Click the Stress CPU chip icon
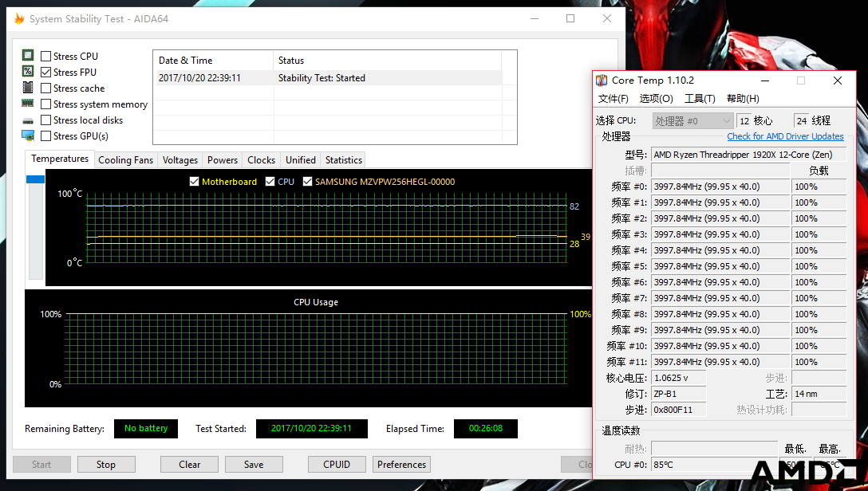868x491 pixels. pyautogui.click(x=28, y=55)
